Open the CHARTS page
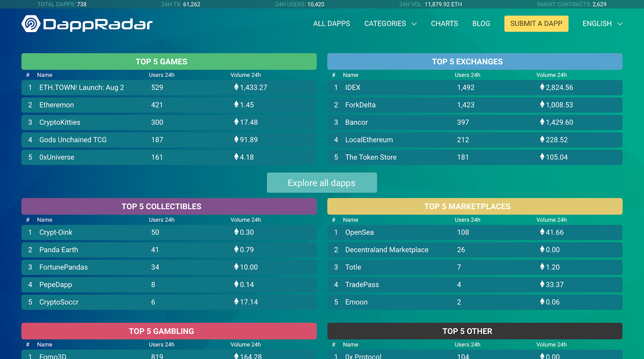Screen dimensions: 644x359 click(444, 24)
